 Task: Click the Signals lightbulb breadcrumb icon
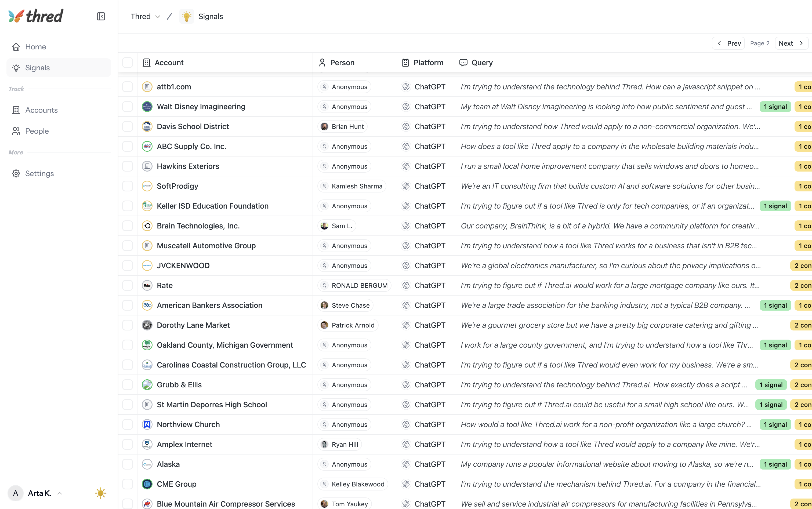click(187, 16)
